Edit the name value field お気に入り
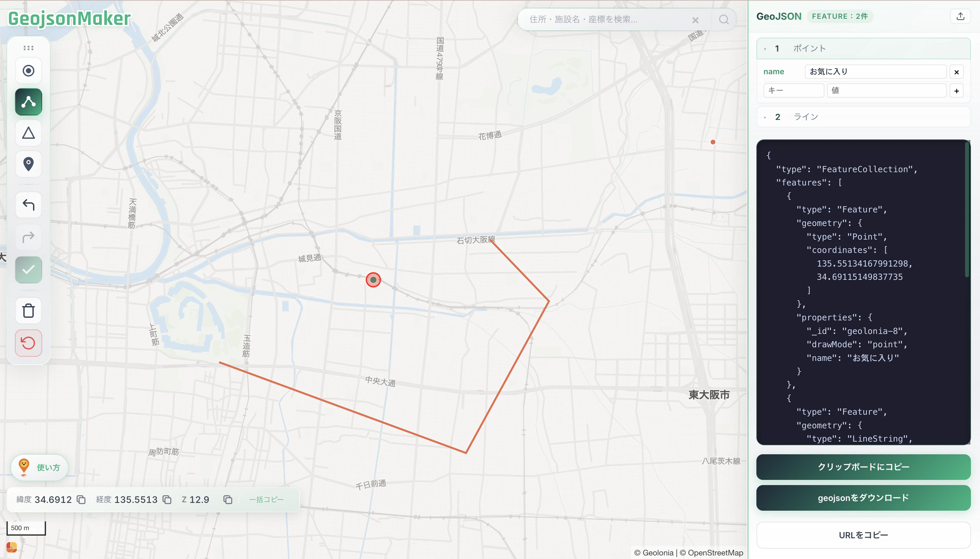980x559 pixels. click(x=876, y=72)
